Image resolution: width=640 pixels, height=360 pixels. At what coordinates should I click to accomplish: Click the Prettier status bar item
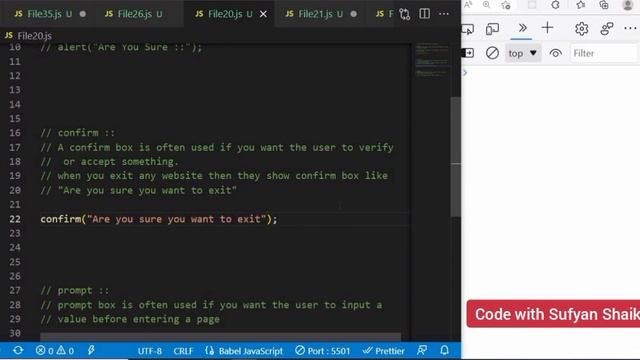(383, 351)
